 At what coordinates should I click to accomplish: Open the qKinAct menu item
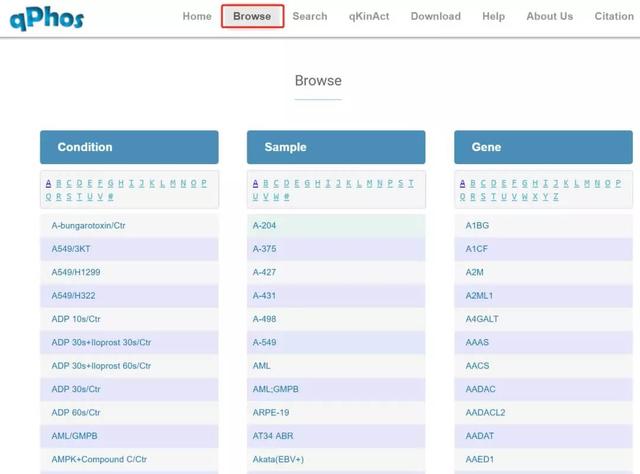point(369,16)
